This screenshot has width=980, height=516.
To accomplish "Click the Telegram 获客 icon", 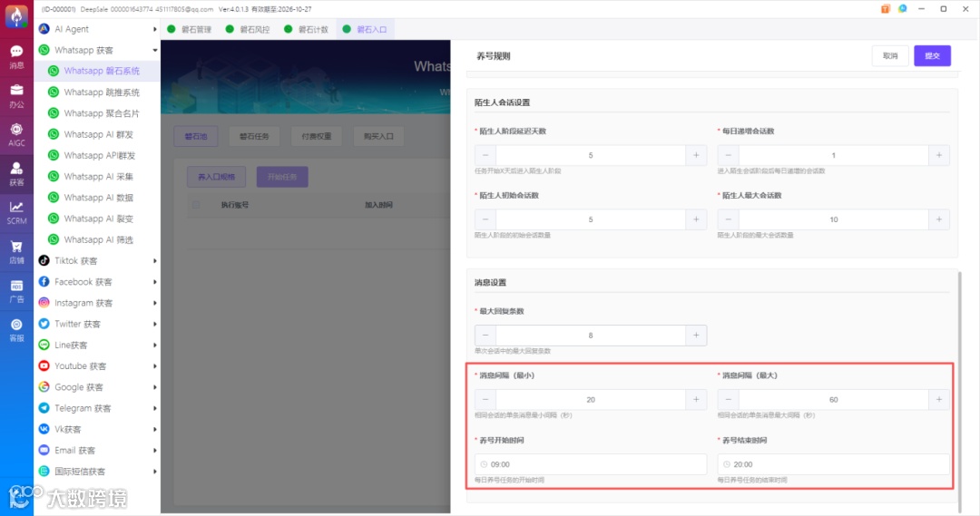I will tap(44, 408).
